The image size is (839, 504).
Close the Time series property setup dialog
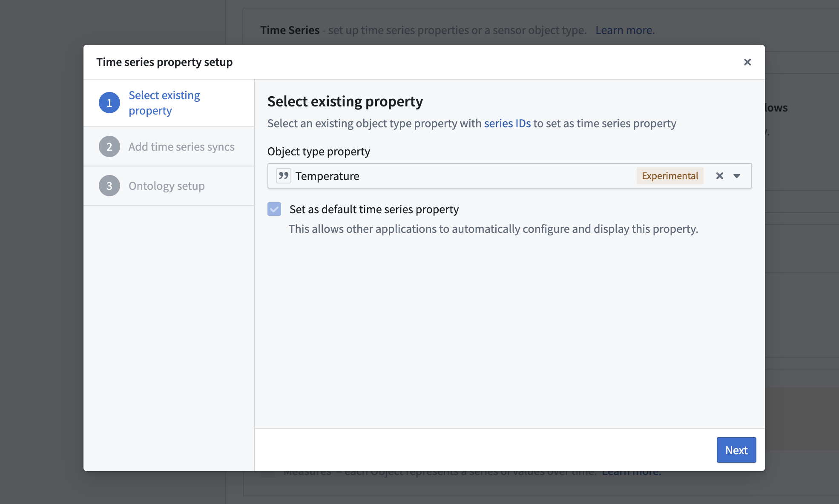click(x=747, y=62)
